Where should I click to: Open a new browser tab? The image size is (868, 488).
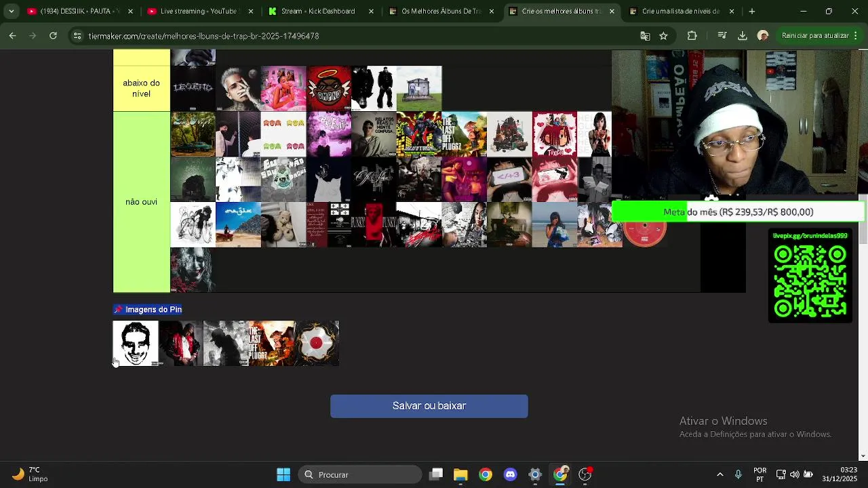[x=751, y=11]
